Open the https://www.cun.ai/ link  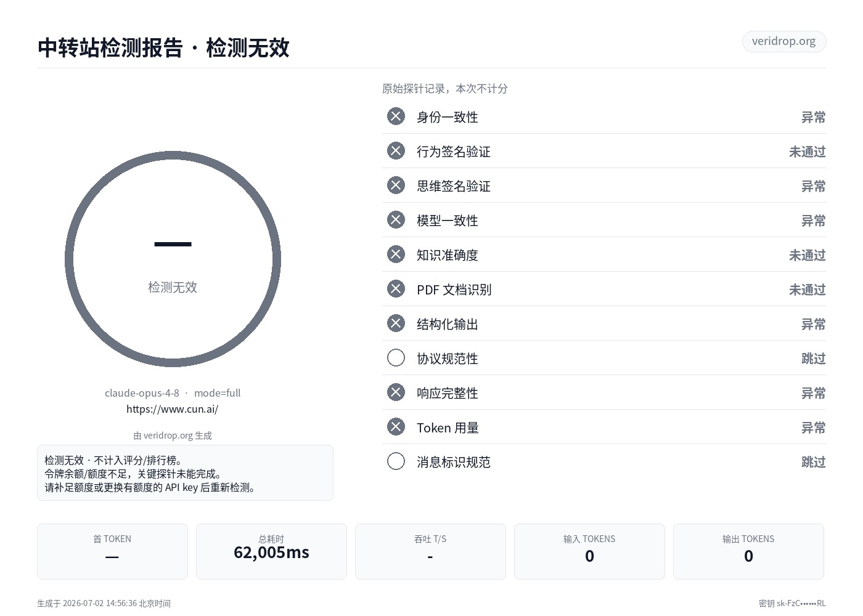[173, 409]
